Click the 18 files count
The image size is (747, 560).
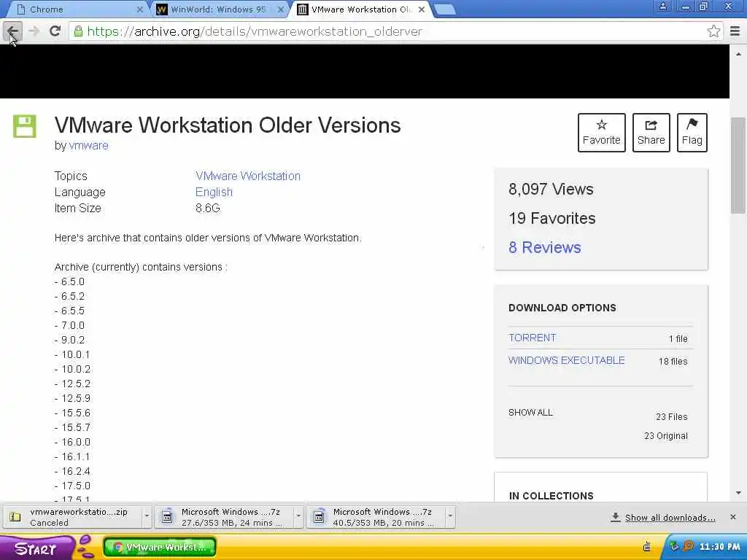(x=673, y=362)
